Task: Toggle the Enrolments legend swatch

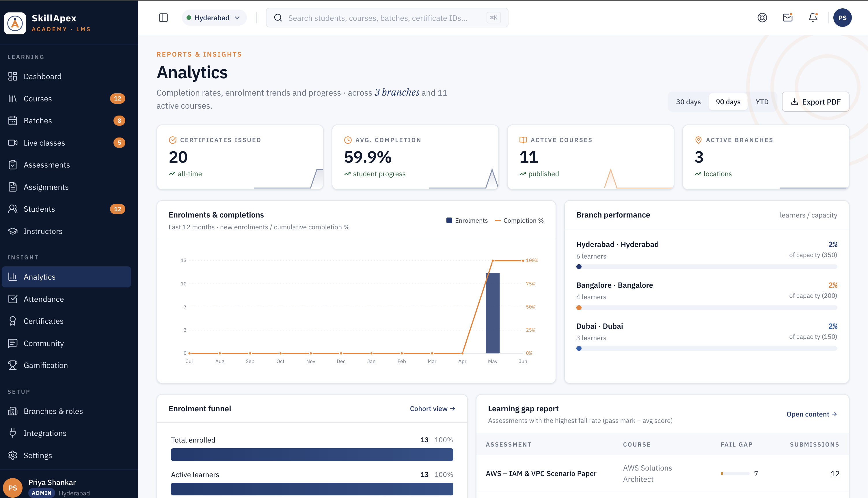Action: [x=449, y=221]
